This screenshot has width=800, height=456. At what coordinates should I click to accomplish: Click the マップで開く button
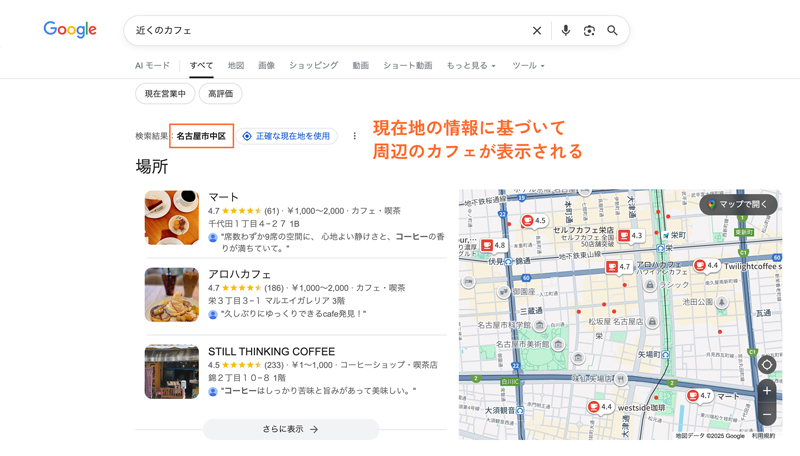pyautogui.click(x=739, y=204)
